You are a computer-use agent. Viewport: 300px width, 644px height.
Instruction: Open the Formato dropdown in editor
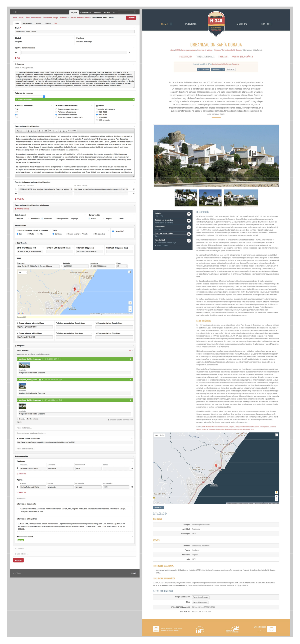21,131
